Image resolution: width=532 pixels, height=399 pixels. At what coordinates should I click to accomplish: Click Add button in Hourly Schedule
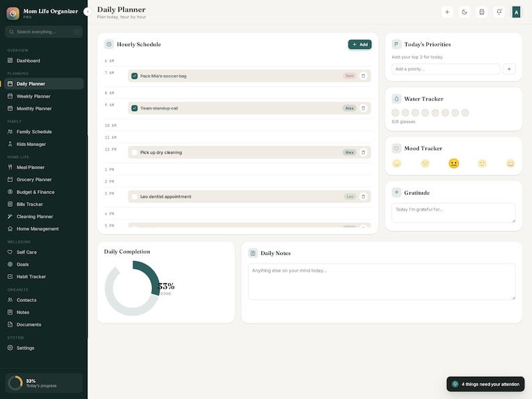(360, 44)
